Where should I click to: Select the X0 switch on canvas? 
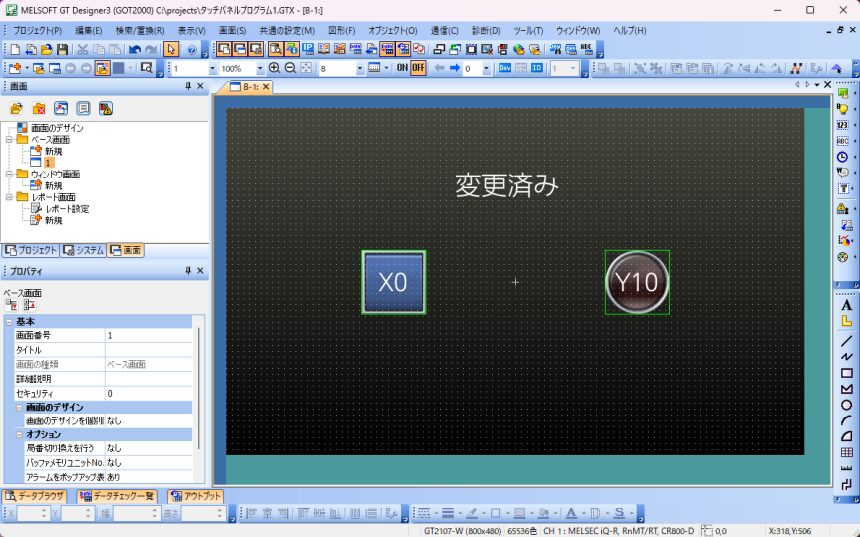pyautogui.click(x=393, y=282)
